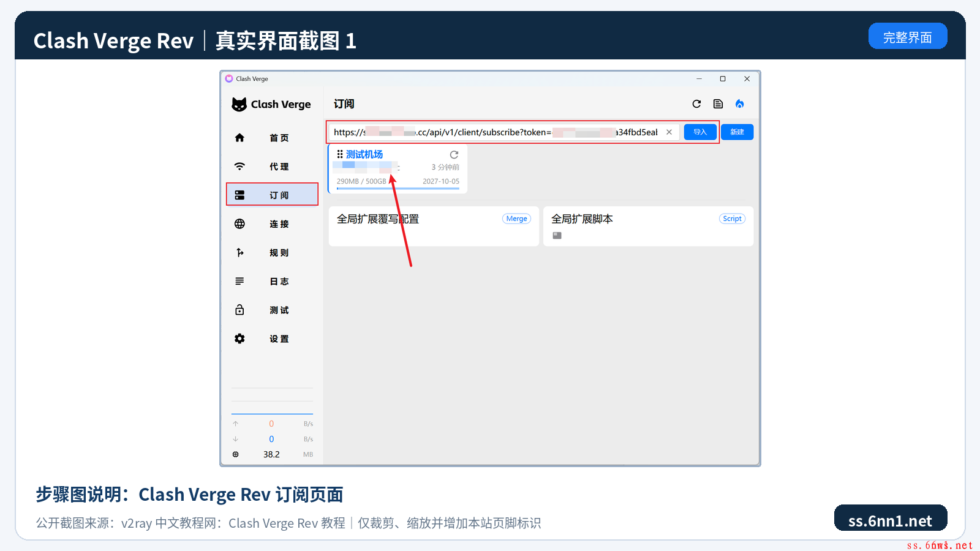Minimize the Clash Verge window

coord(699,79)
